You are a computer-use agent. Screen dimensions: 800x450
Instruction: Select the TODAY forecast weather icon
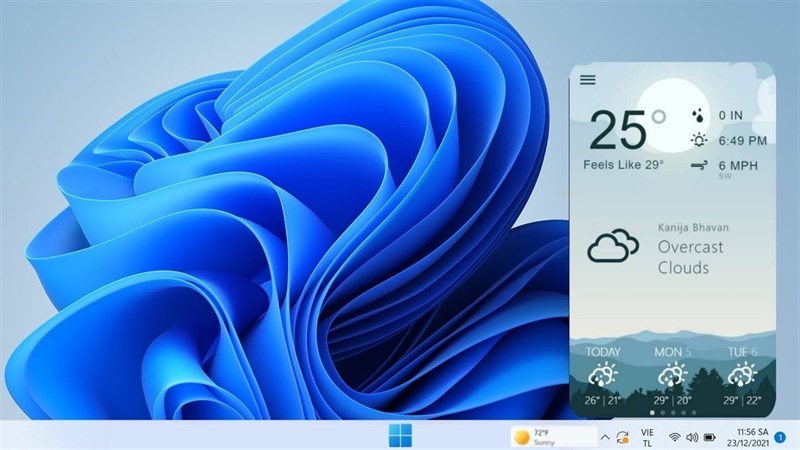(x=603, y=375)
